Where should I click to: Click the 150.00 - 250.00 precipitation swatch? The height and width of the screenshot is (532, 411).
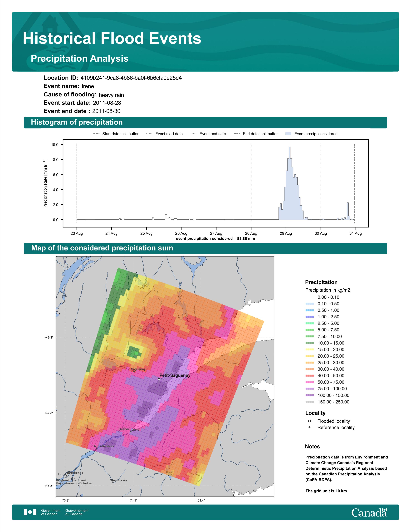310,402
